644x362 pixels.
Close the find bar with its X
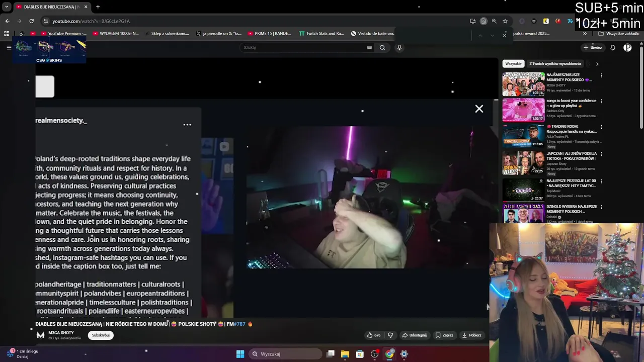point(504,35)
